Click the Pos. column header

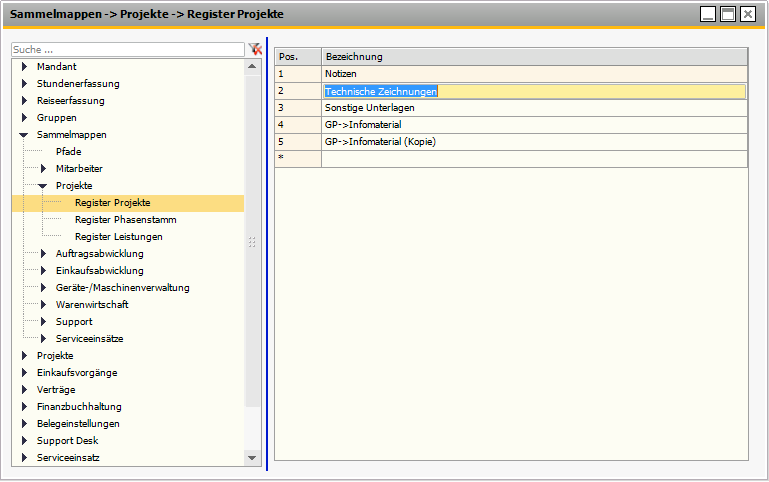pyautogui.click(x=297, y=57)
